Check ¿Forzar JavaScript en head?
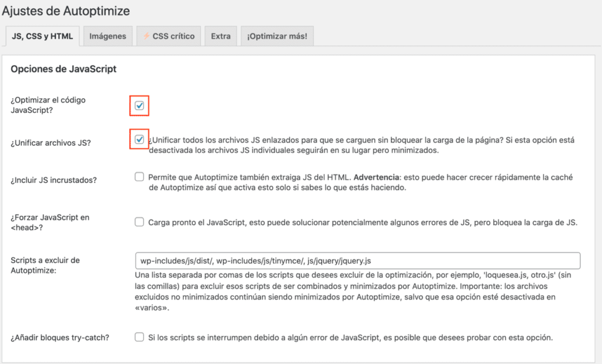This screenshot has width=602, height=364. (x=139, y=222)
